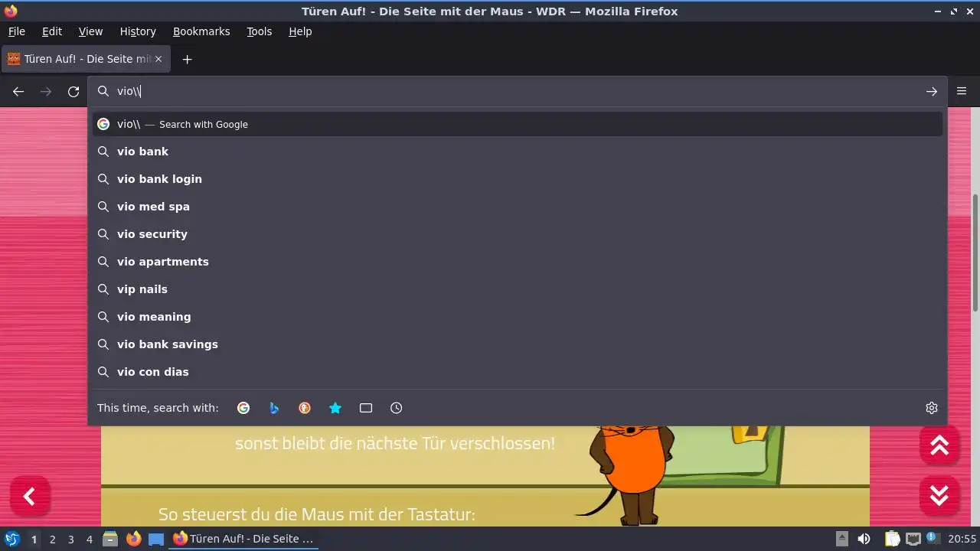This screenshot has height=551, width=980.
Task: Open a new tab with the plus button
Action: point(187,59)
